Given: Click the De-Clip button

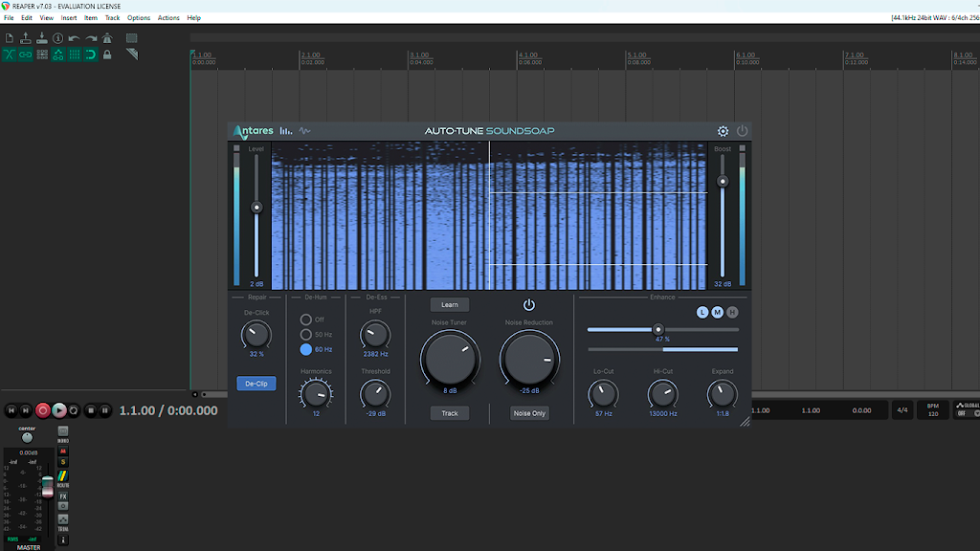Looking at the screenshot, I should click(256, 384).
